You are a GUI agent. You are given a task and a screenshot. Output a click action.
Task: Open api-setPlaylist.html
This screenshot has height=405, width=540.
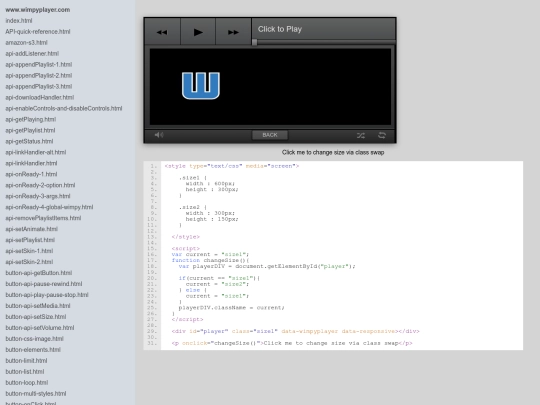pyautogui.click(x=30, y=240)
